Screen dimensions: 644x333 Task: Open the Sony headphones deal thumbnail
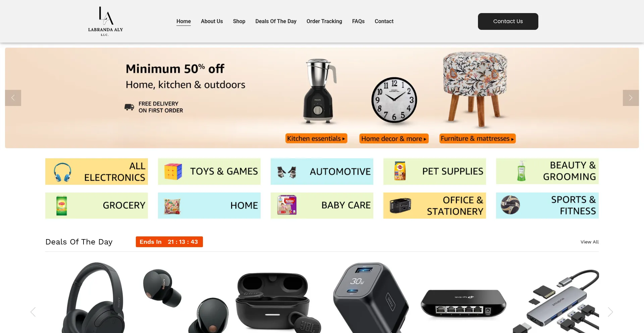coord(93,298)
